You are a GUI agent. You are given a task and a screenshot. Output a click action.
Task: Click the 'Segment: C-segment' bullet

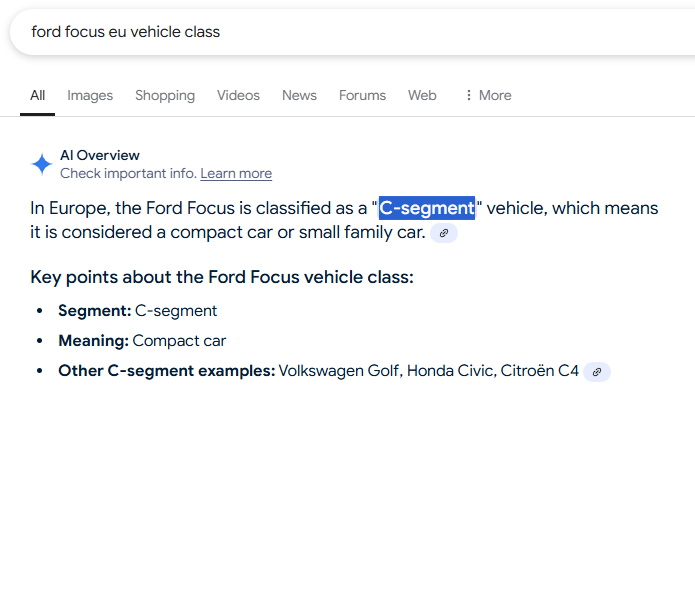click(137, 311)
